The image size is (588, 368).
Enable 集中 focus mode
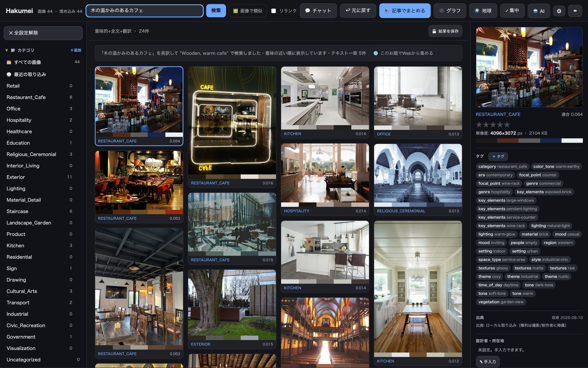pos(512,11)
